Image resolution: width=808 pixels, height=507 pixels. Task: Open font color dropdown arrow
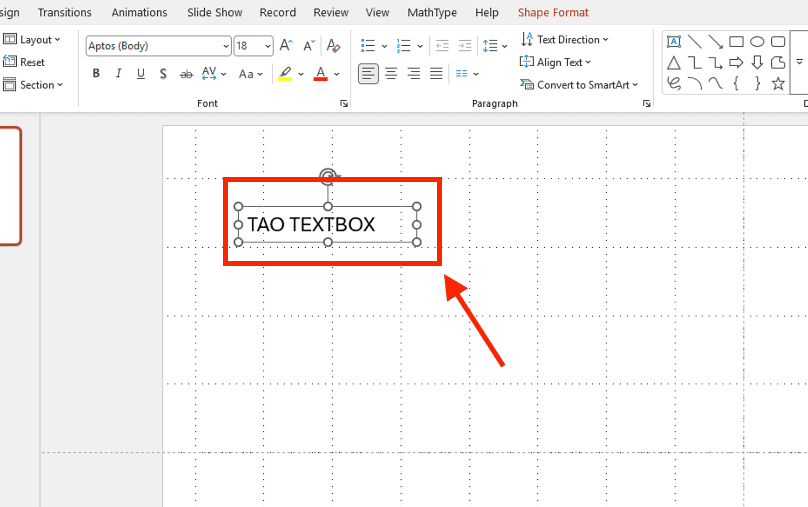(336, 74)
